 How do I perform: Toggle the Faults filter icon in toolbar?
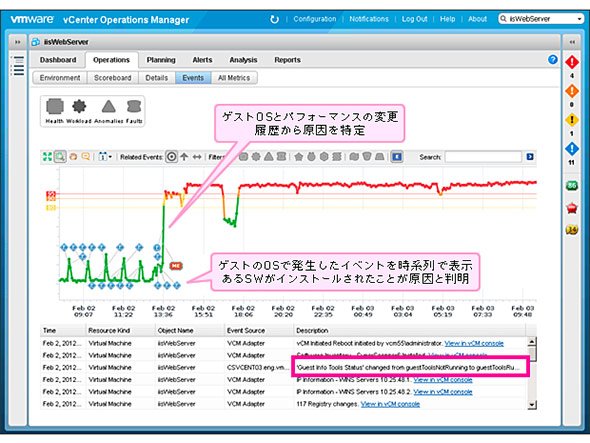[281, 157]
